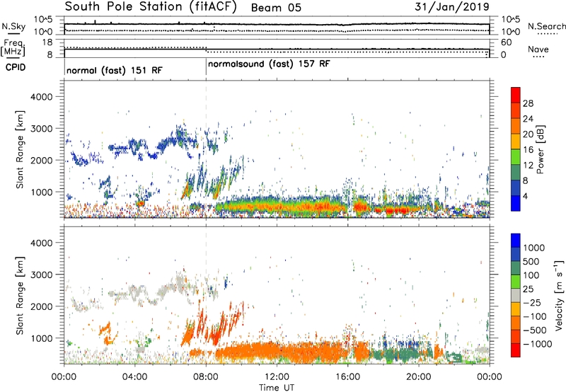Click the 'Velocity [m s-1]' colorbar label

[x=559, y=295]
